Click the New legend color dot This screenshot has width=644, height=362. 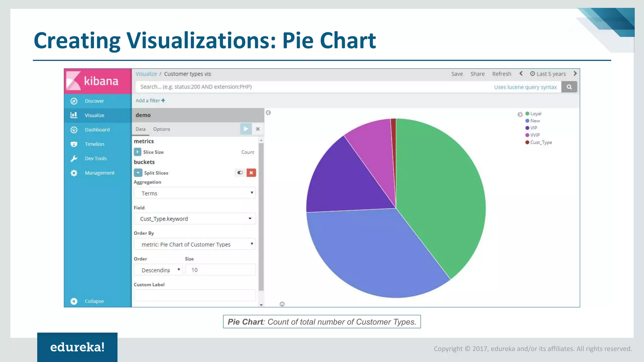coord(527,121)
